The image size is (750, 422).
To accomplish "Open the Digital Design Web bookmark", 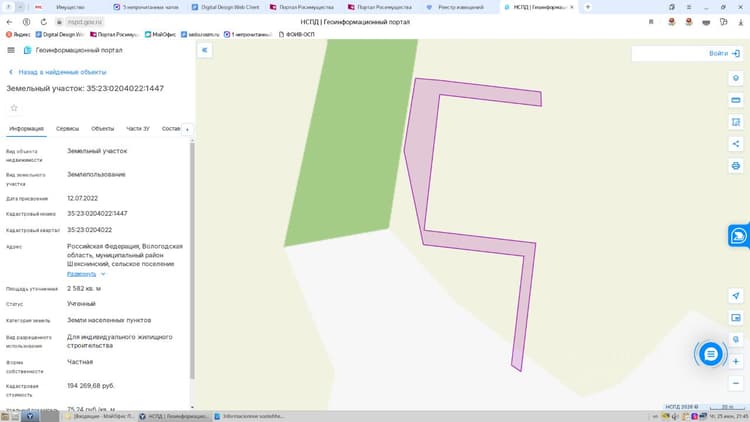I will [60, 34].
